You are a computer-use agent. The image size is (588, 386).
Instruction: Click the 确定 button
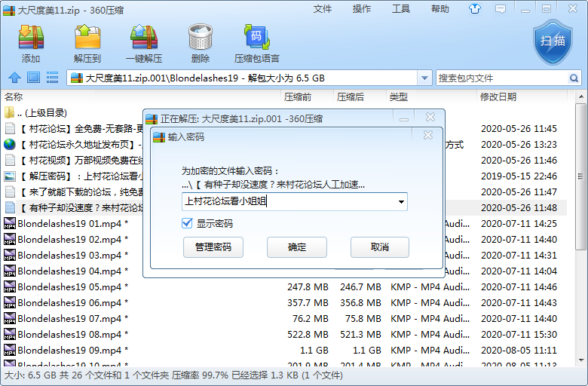(296, 247)
